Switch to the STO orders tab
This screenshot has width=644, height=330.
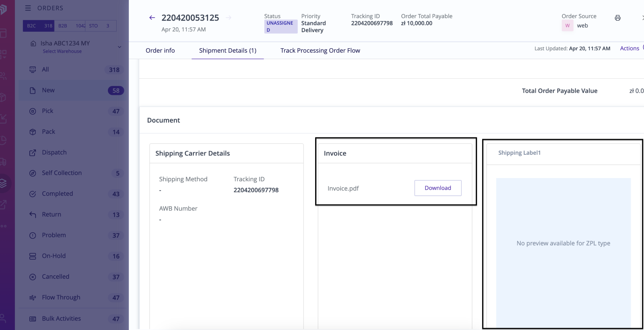[x=93, y=26]
